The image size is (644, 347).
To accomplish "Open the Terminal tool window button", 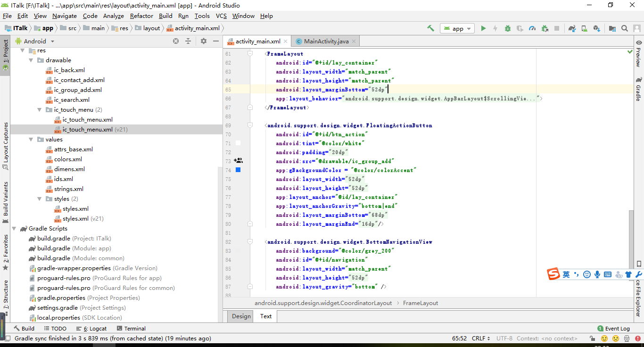I will (132, 328).
